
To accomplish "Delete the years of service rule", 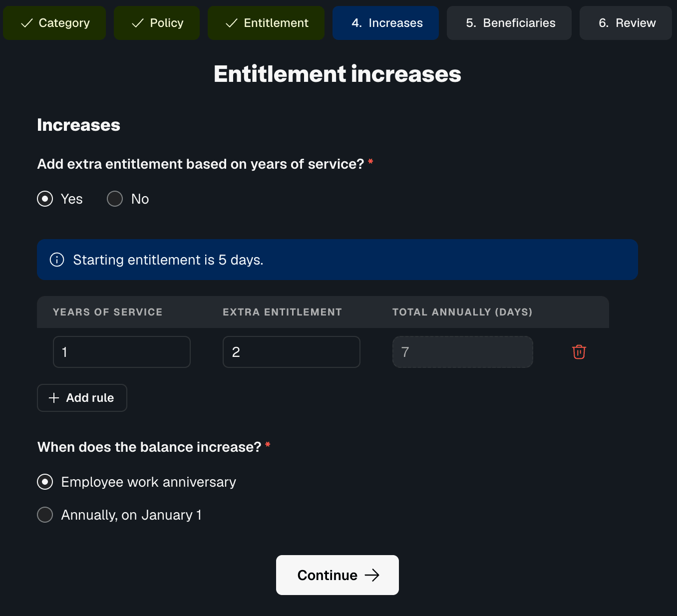I will click(579, 352).
